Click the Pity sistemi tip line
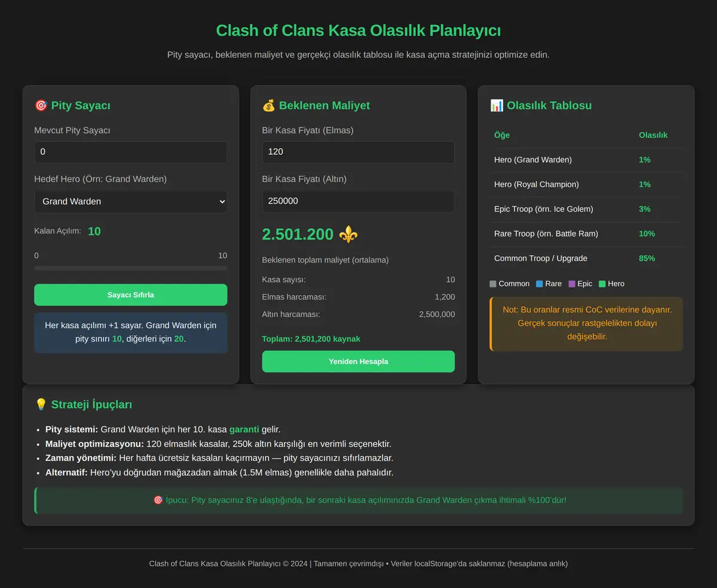The image size is (717, 588). (x=163, y=430)
